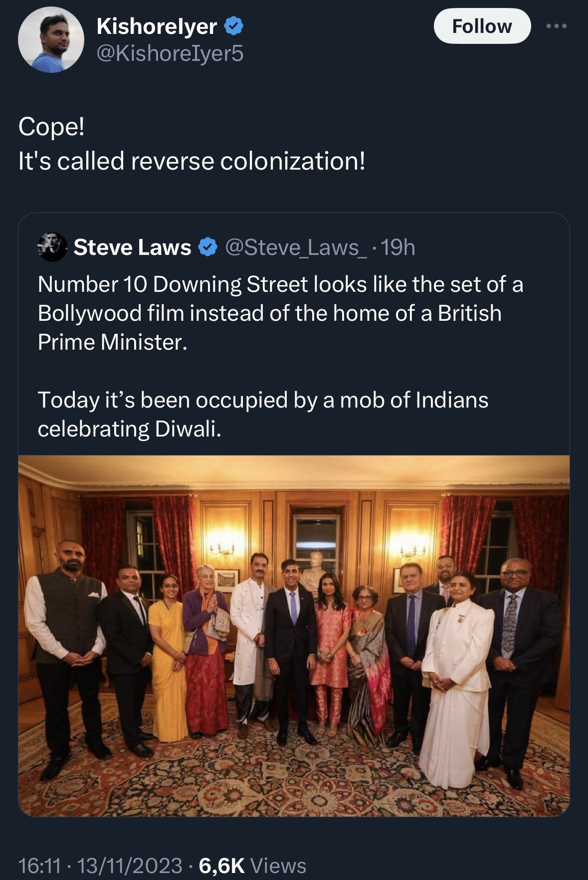Image resolution: width=588 pixels, height=880 pixels.
Task: Click the 'Cope!' tweet text
Action: click(52, 127)
